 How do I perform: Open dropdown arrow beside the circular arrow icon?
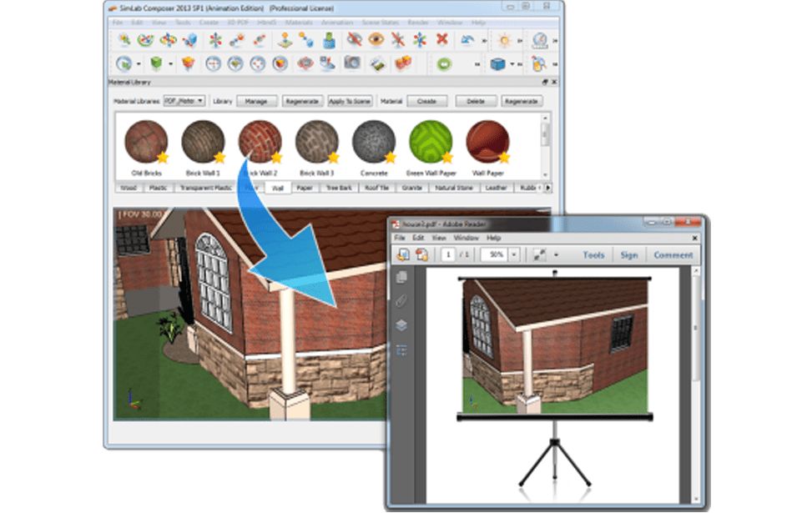139,64
